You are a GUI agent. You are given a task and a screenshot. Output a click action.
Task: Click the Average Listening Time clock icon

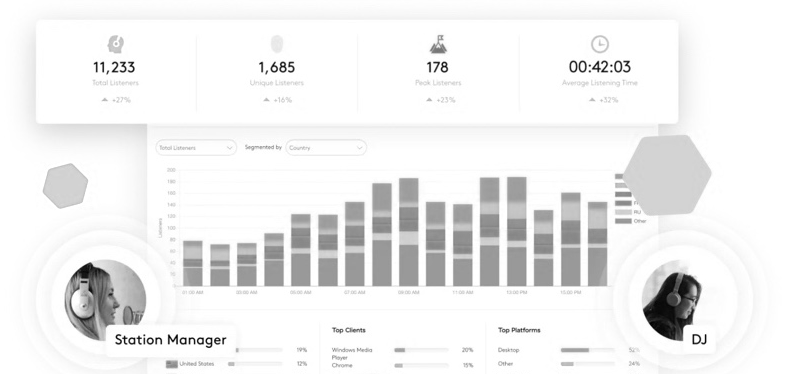600,44
